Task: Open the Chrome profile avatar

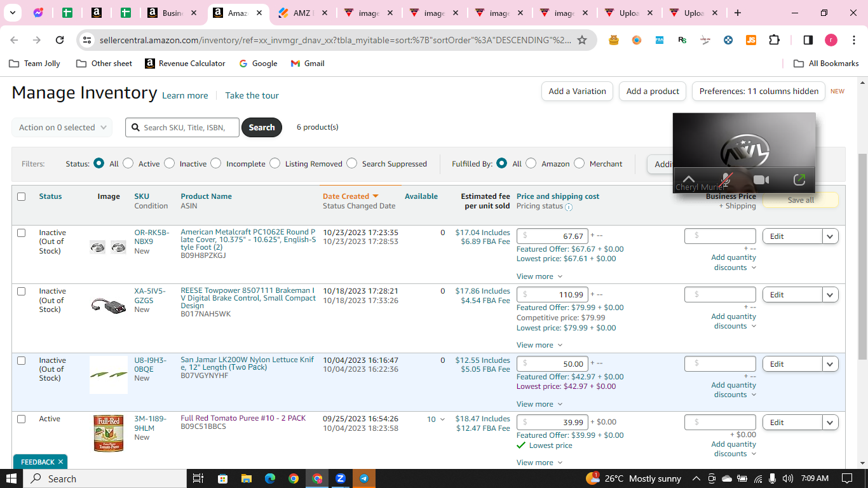Action: (x=831, y=40)
